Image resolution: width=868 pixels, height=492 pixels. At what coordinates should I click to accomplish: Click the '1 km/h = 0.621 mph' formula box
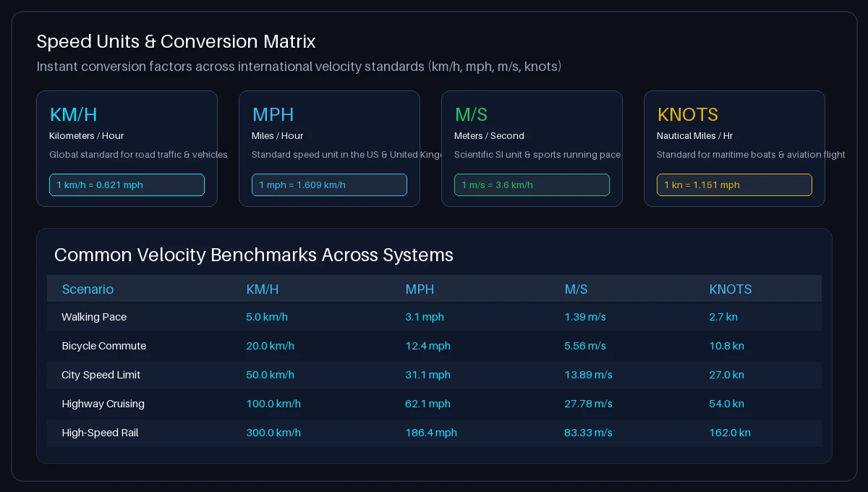tap(127, 184)
